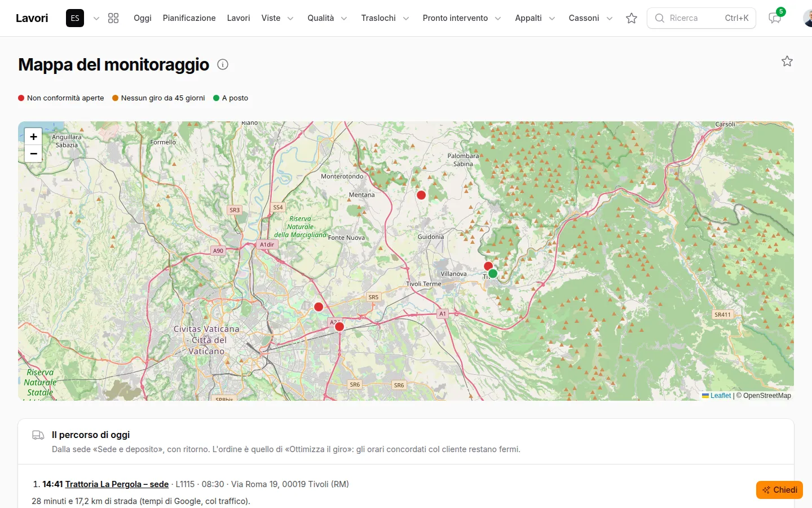Expand the workspace switcher chevron
This screenshot has width=812, height=508.
(96, 18)
